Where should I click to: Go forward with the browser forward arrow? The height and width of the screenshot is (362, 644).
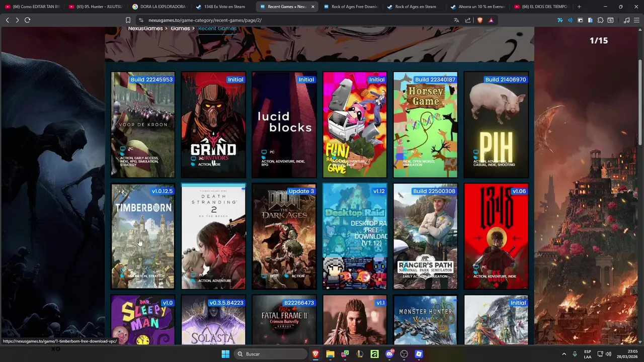coord(17,20)
